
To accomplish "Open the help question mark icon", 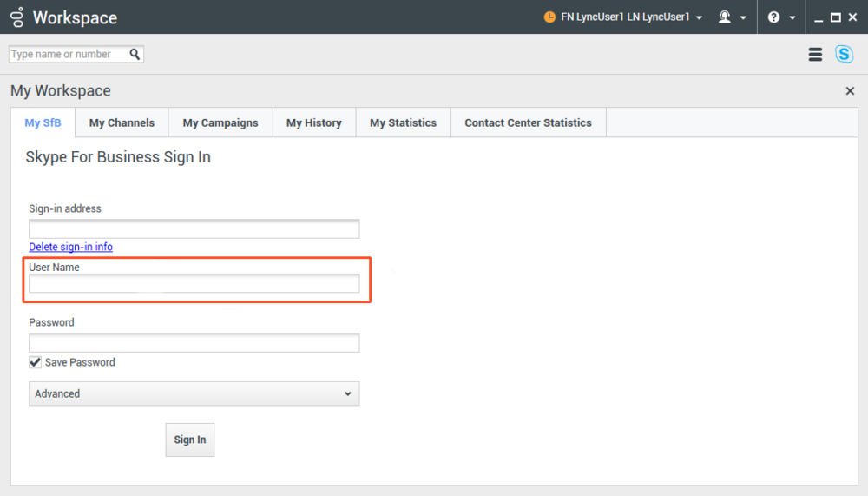I will coord(773,17).
